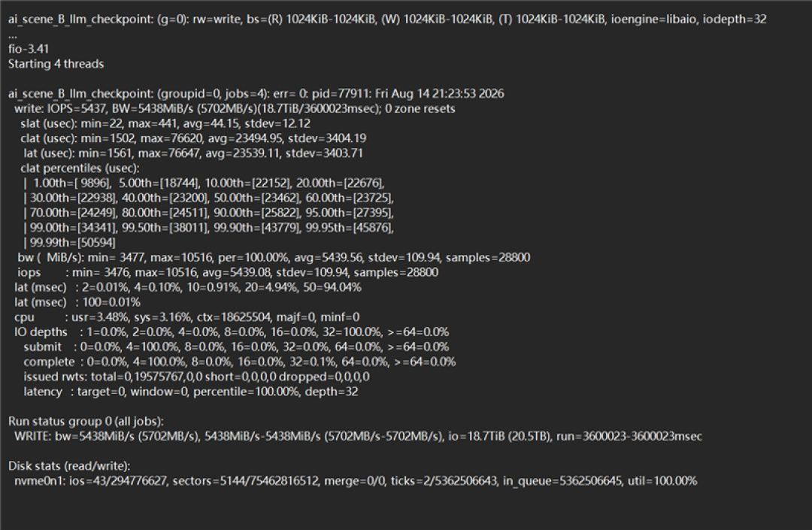Click the cpu usr=3.48% line
This screenshot has width=812, height=530.
(187, 317)
